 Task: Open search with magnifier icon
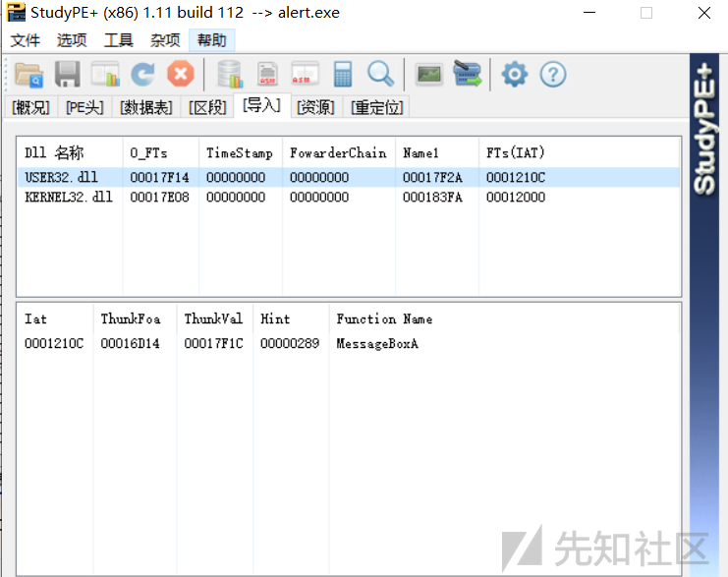381,75
